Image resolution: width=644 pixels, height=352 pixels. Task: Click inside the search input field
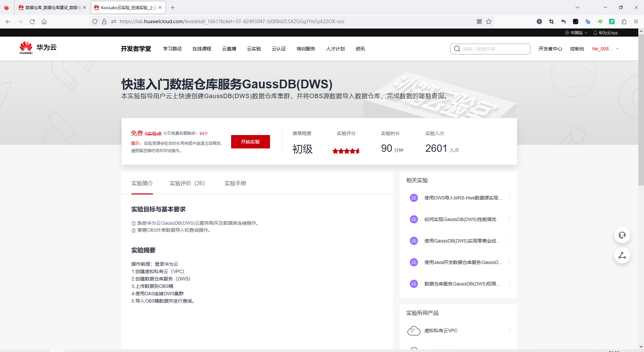pyautogui.click(x=493, y=49)
